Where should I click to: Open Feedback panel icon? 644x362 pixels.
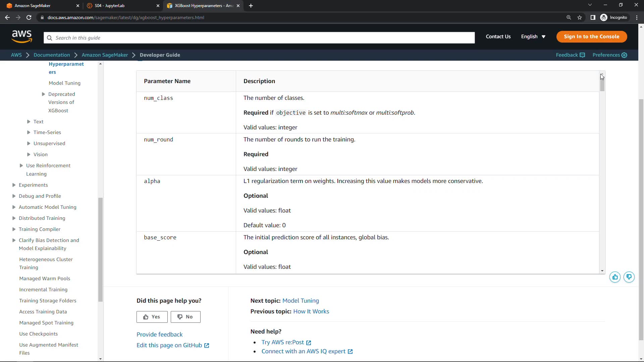pyautogui.click(x=582, y=55)
